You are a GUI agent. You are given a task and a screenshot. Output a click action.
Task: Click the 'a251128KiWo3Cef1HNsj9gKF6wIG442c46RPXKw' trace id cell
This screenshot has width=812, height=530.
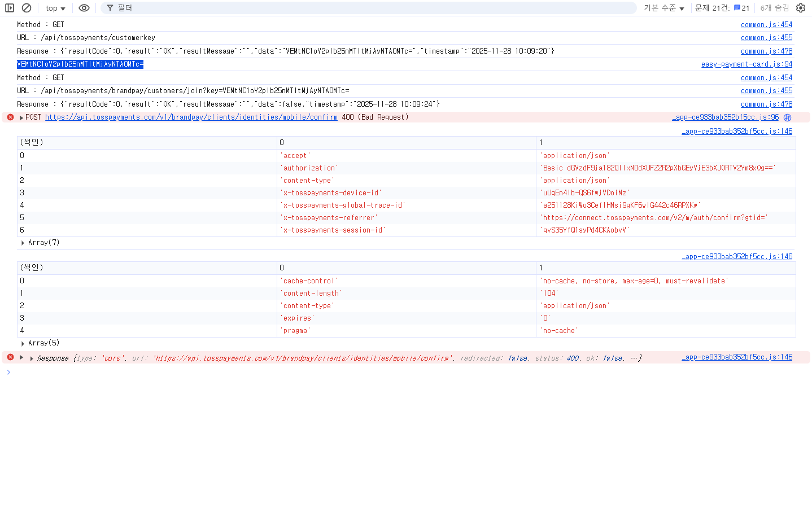point(666,205)
